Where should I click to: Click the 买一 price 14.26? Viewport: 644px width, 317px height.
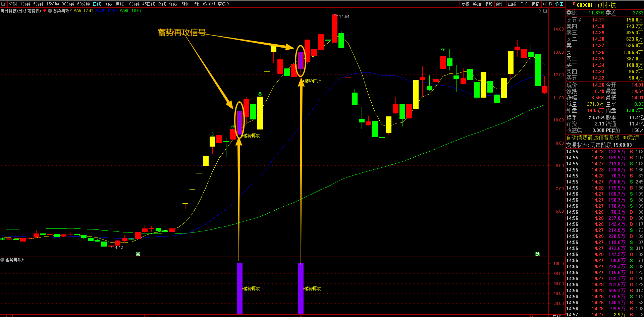click(598, 52)
